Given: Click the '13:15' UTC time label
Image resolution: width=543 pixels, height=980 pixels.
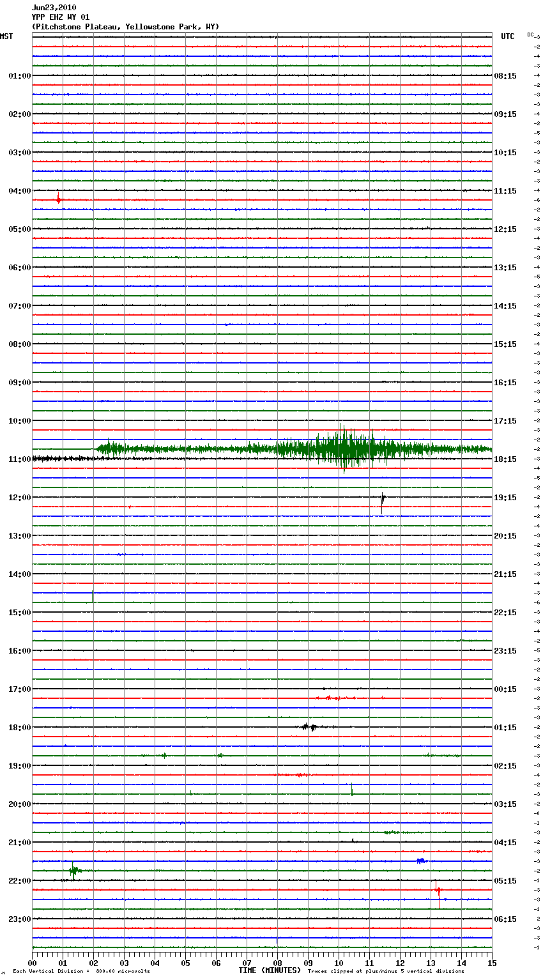Looking at the screenshot, I should coord(505,268).
